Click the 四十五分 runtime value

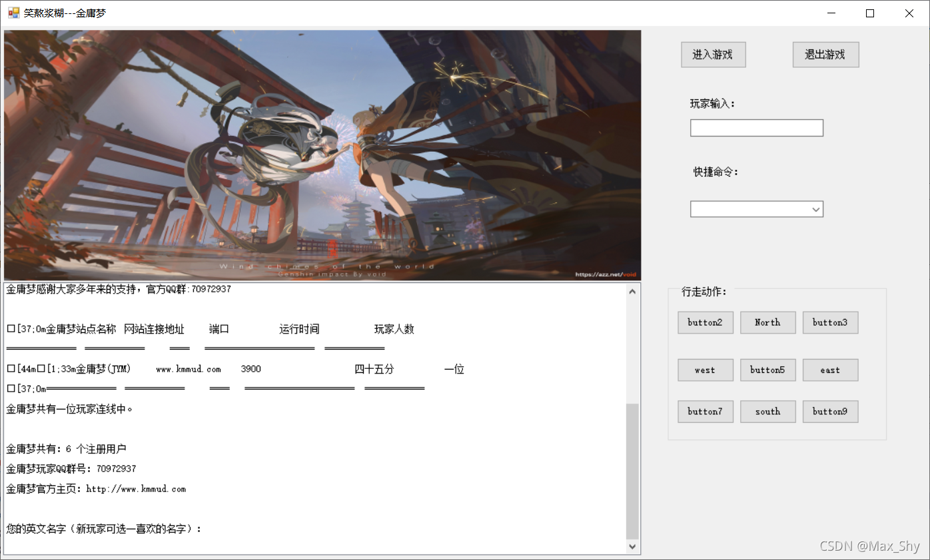(374, 369)
